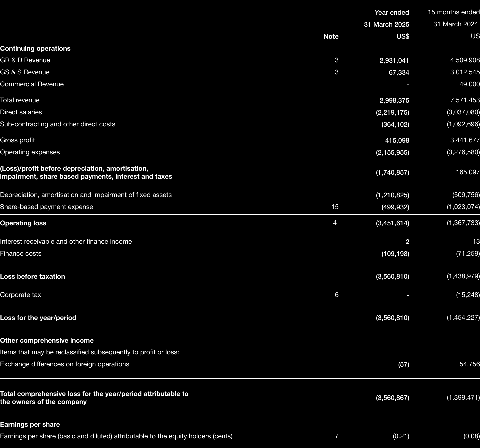Viewport: 480px width, 448px height.
Task: Click Loss for the year 2024 value (1,454,227)
Action: pos(463,318)
